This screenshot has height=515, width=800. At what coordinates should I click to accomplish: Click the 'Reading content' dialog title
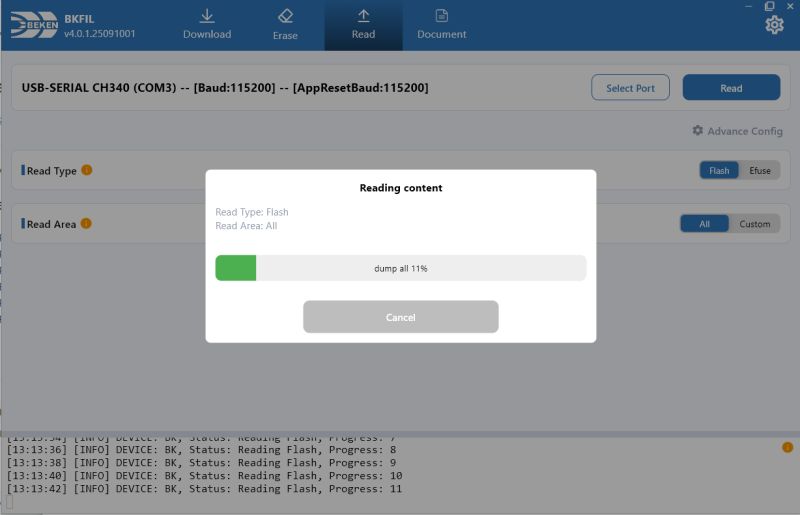pos(401,188)
